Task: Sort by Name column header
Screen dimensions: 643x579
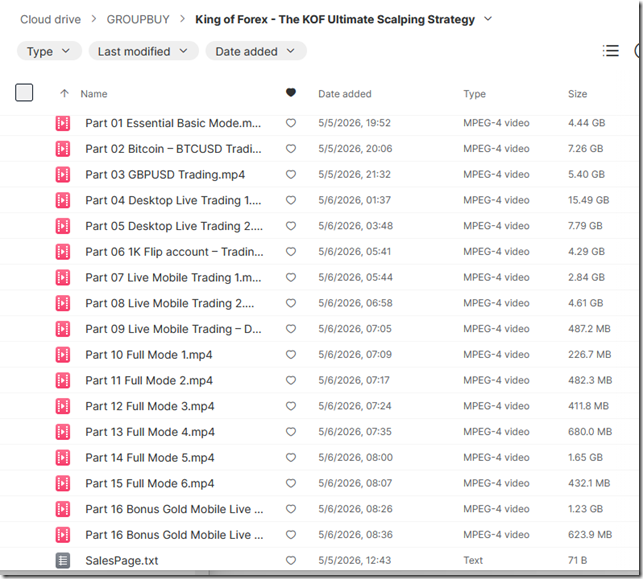Action: click(94, 94)
